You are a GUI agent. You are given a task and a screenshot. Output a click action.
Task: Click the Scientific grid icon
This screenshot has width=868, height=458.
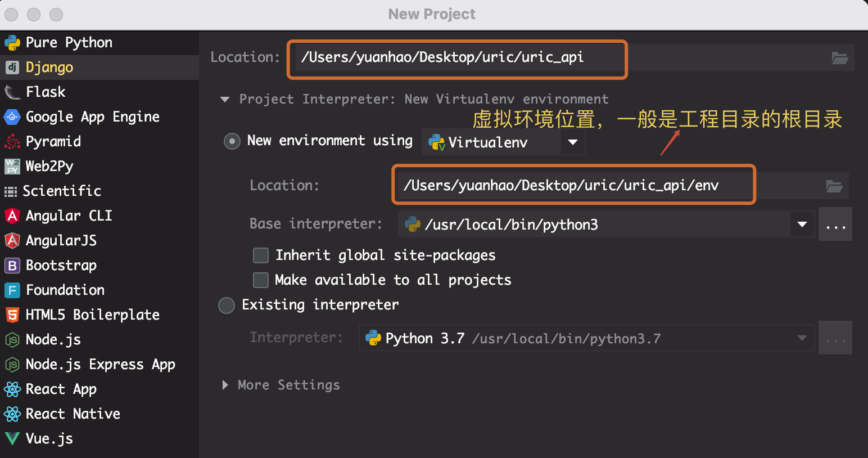coord(11,192)
